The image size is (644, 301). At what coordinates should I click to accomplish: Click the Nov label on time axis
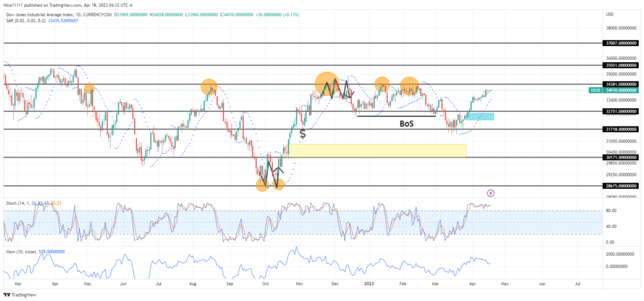point(300,284)
